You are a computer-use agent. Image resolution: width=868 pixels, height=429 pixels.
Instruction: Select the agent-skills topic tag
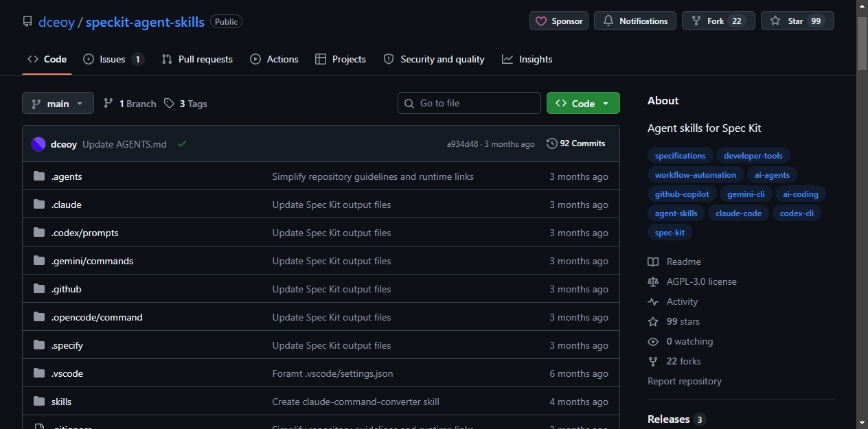(x=676, y=213)
